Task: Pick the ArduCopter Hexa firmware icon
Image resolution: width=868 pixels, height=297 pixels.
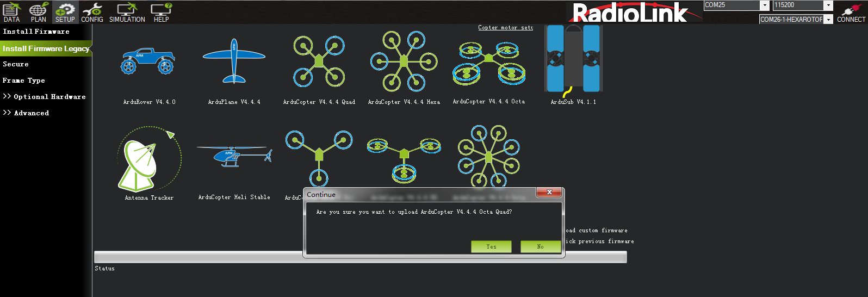Action: click(x=404, y=61)
